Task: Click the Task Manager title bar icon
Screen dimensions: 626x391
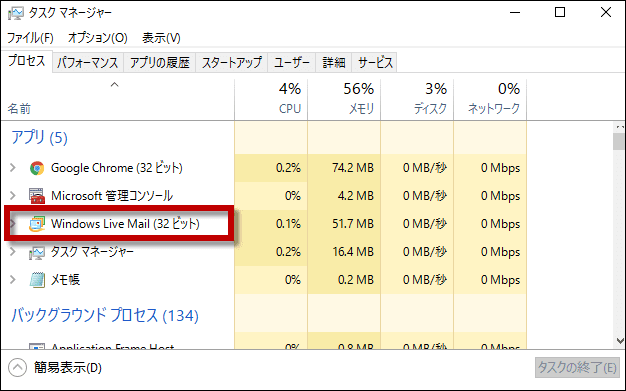Action: pos(15,13)
